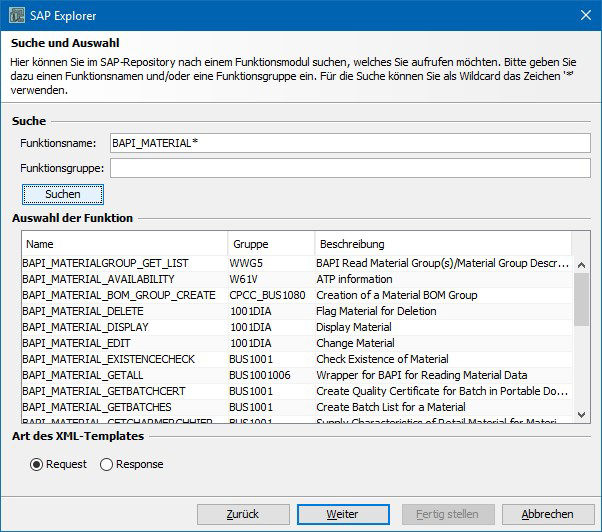The image size is (602, 532).
Task: Select row BAPI_MATERIAL_DELETE
Action: (x=297, y=311)
